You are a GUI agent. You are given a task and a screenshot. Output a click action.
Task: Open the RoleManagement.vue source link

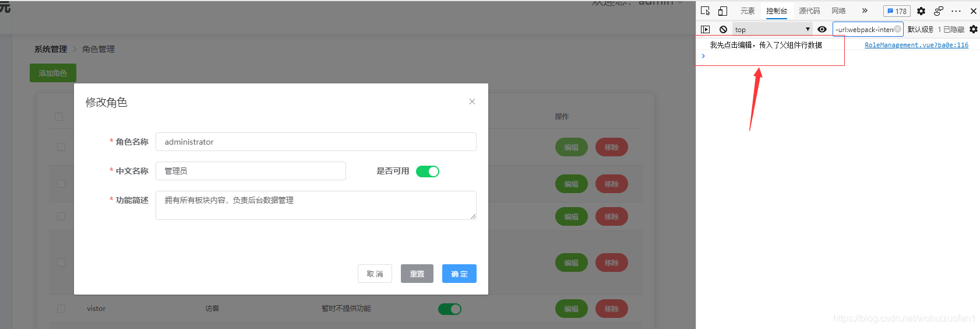pyautogui.click(x=916, y=45)
